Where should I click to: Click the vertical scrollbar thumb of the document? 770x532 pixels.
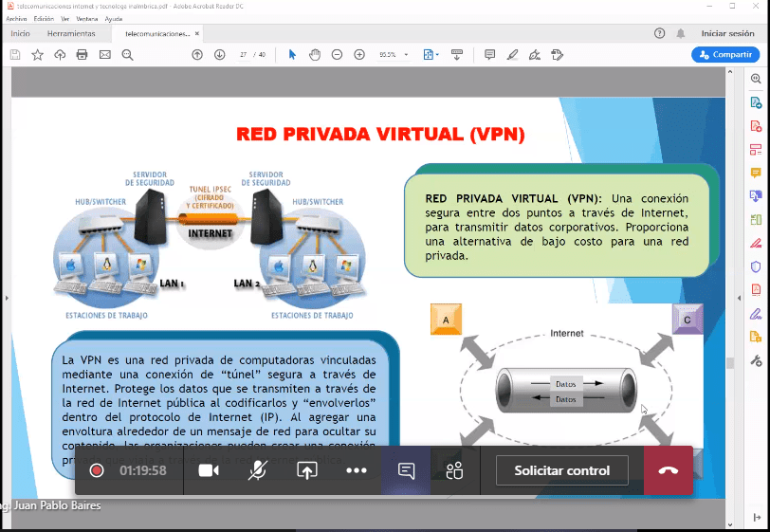[729, 362]
